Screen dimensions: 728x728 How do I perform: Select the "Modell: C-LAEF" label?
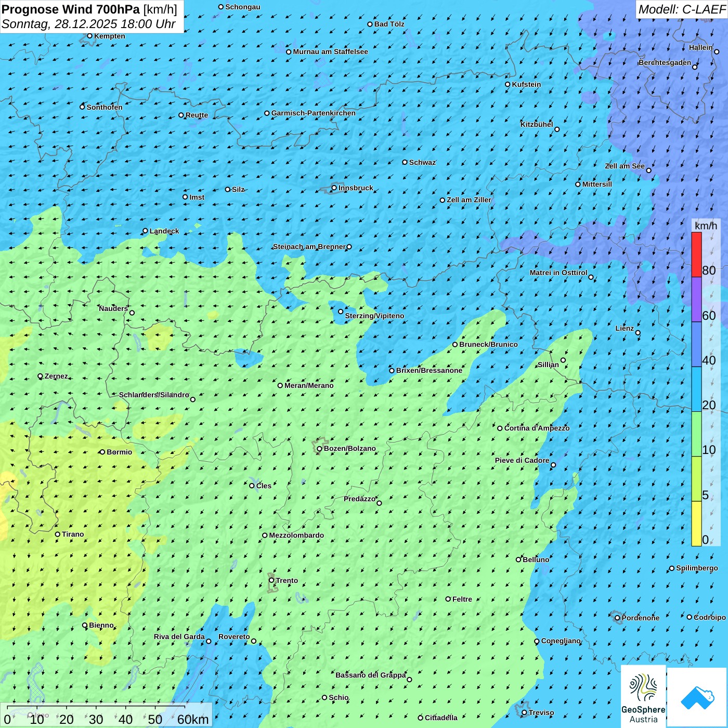[682, 9]
